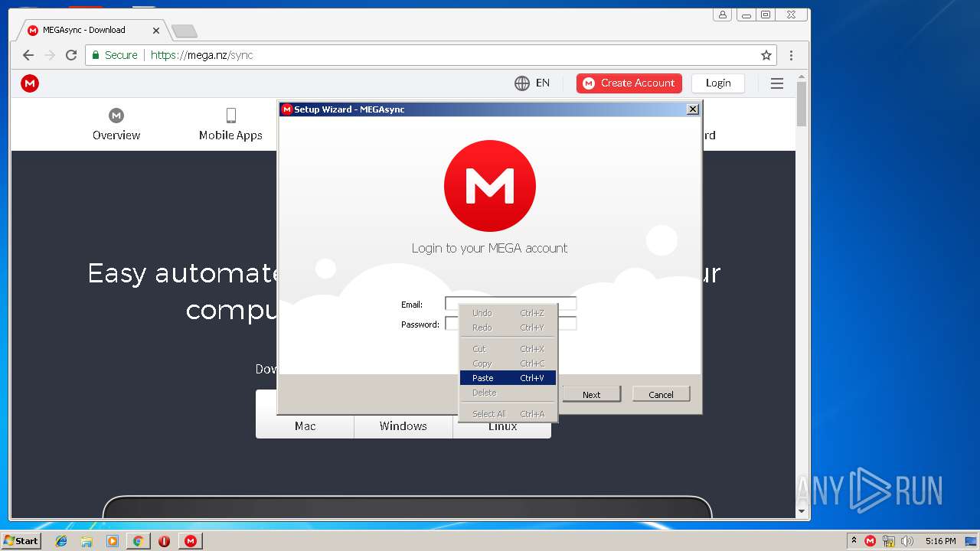This screenshot has width=980, height=551.
Task: Open the hamburger menu icon
Action: [x=777, y=83]
